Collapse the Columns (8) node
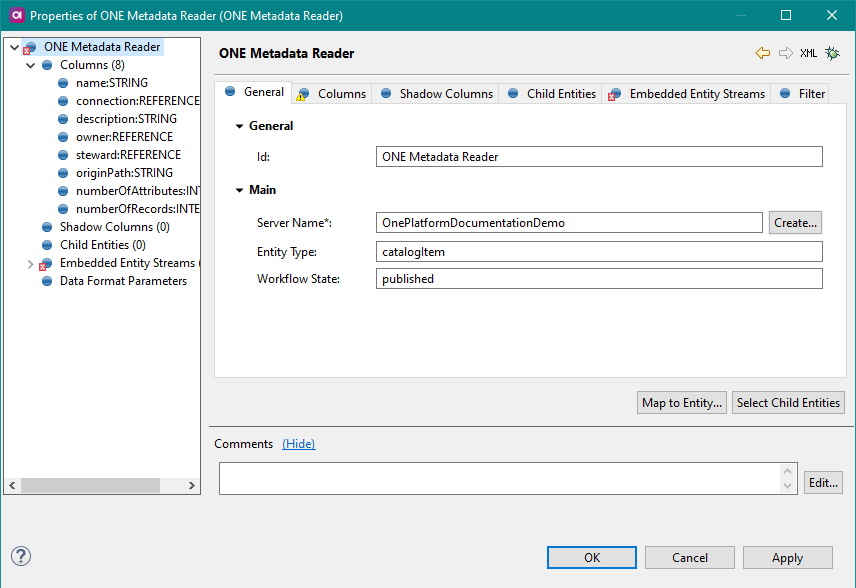856x588 pixels. [29, 64]
